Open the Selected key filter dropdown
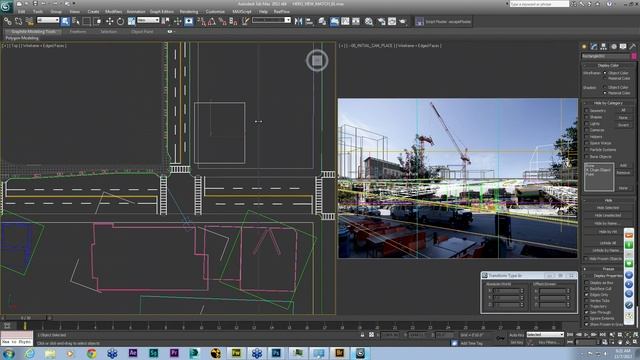Image resolution: width=640 pixels, height=360 pixels. [545, 335]
